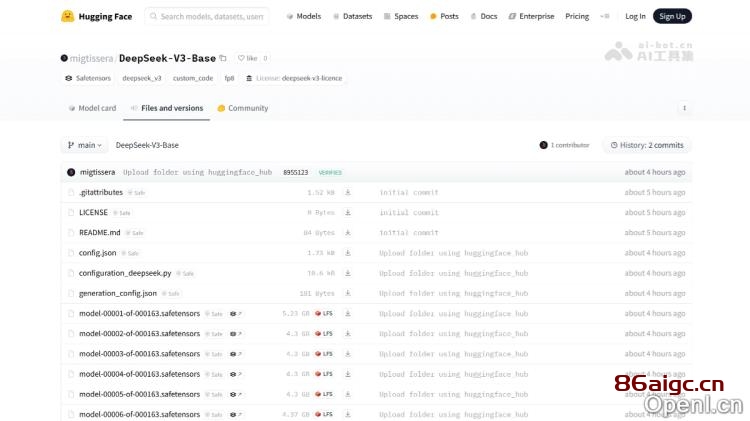Open the Posts section
This screenshot has width=750, height=421.
[x=444, y=16]
